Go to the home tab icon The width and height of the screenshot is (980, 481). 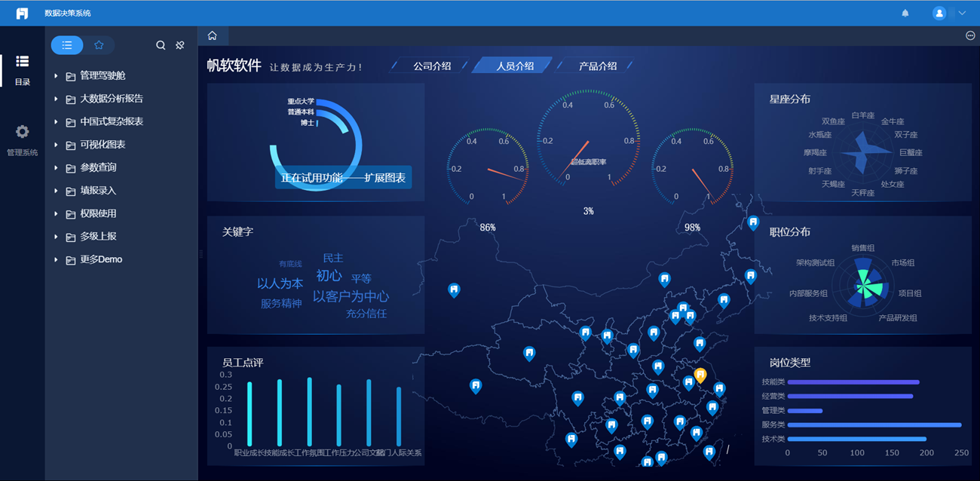pos(213,35)
